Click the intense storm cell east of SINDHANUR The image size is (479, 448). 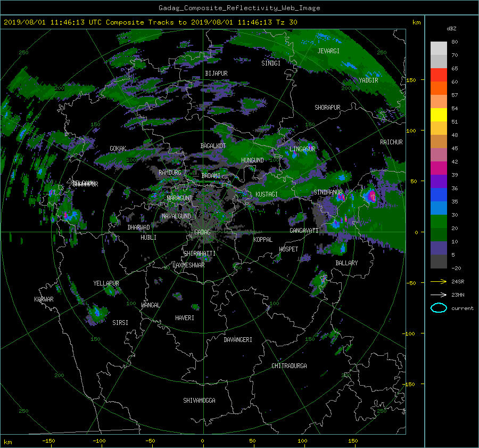[370, 195]
